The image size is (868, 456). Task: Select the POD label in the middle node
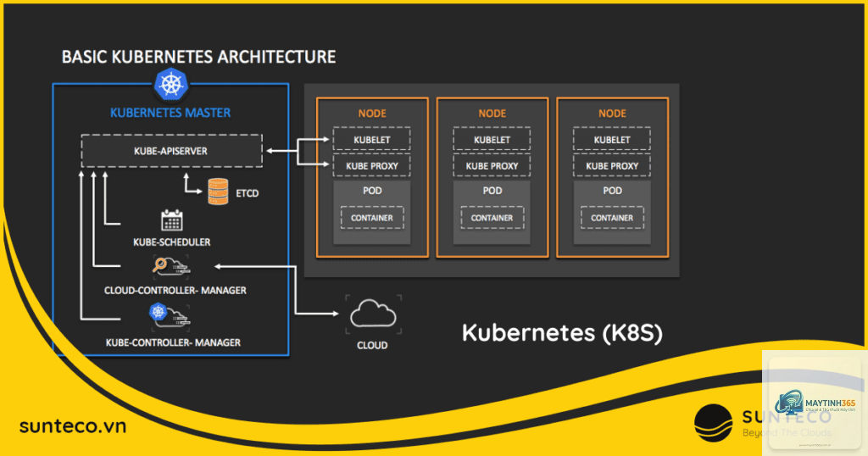click(x=492, y=191)
